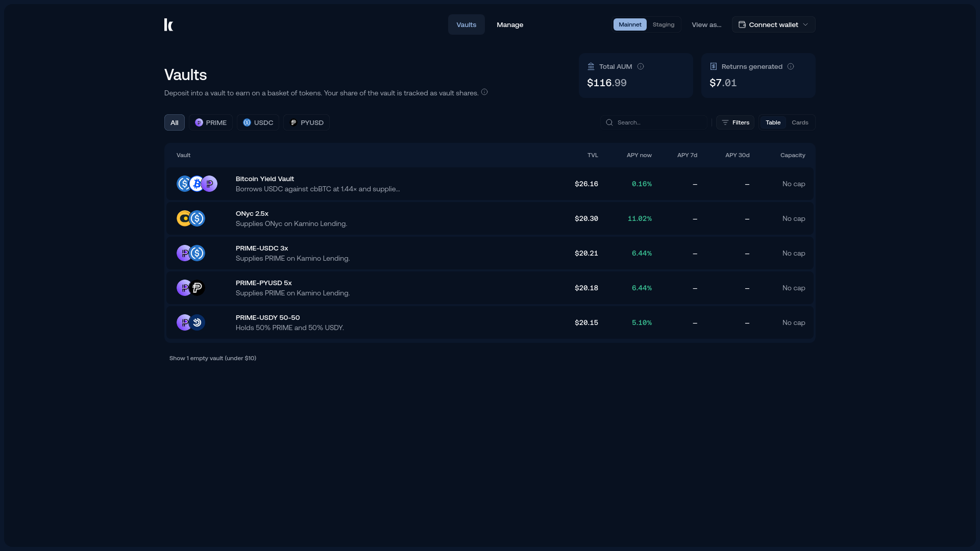The height and width of the screenshot is (551, 980).
Task: Click info icon after vault shares description
Action: 484,92
